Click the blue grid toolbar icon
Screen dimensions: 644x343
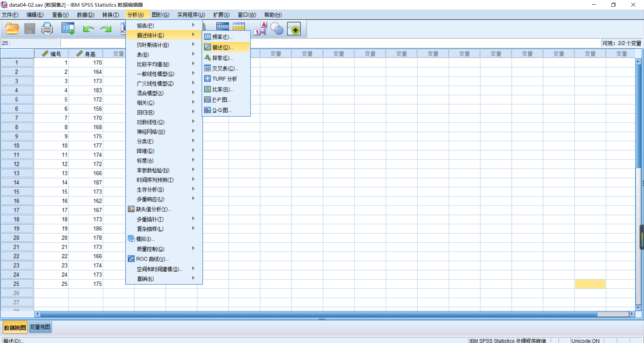[x=222, y=26]
